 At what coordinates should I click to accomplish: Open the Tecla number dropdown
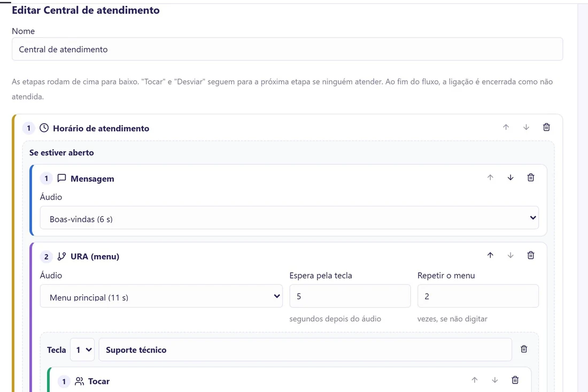pos(82,350)
